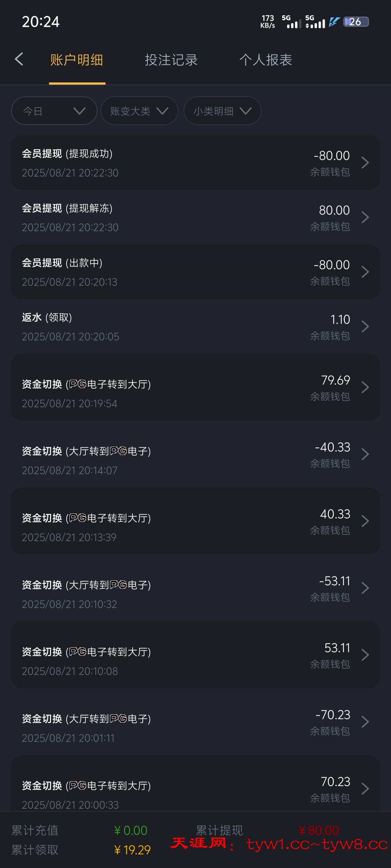Expand the 账变大类 dropdown
This screenshot has height=868, width=391.
coord(139,111)
